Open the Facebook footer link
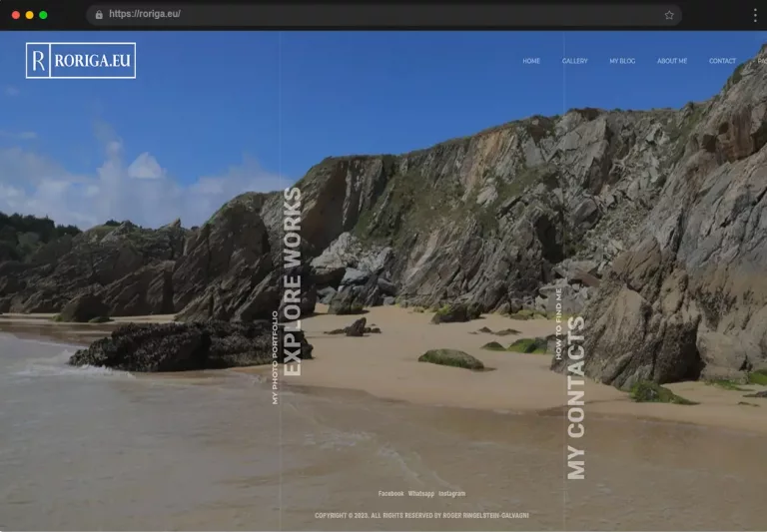This screenshot has height=532, width=767. [x=390, y=493]
